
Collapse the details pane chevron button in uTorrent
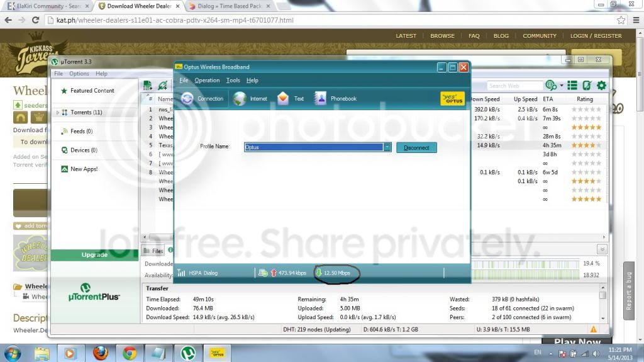click(602, 249)
